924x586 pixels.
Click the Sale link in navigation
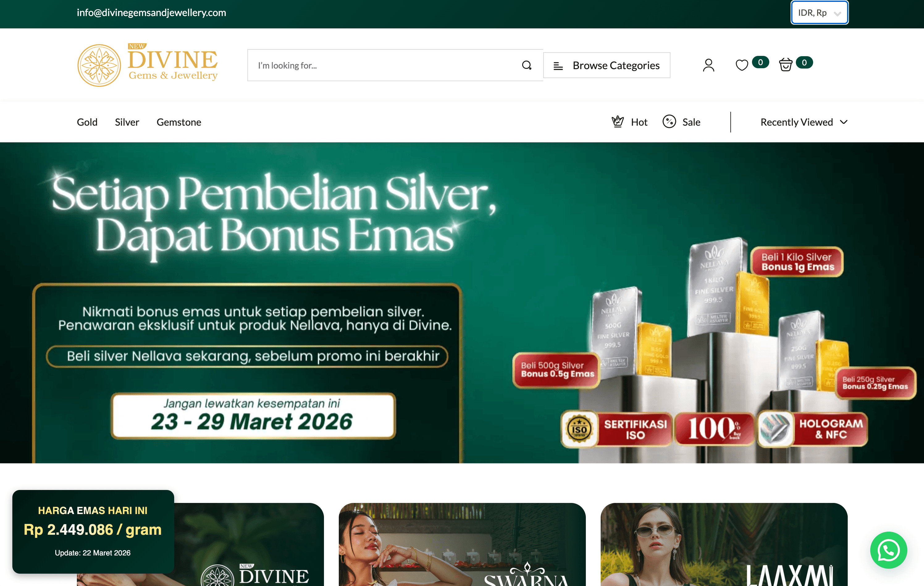click(691, 122)
